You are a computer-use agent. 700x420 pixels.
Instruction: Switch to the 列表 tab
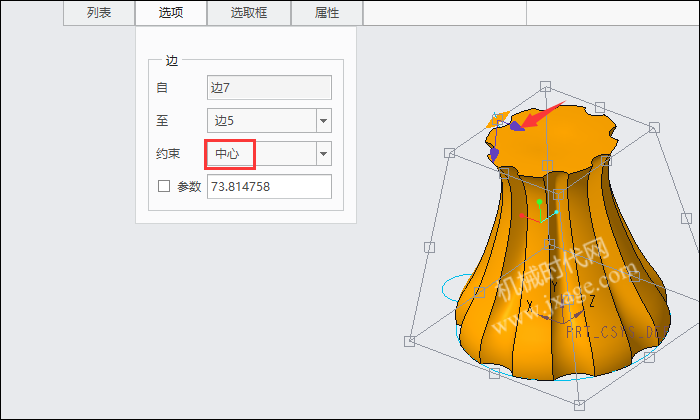(99, 13)
